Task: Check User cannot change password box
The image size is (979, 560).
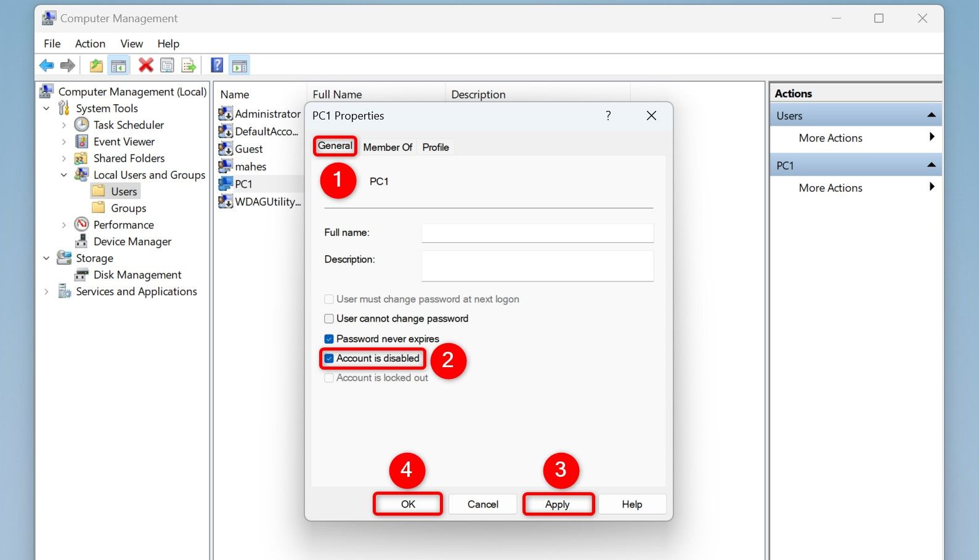Action: tap(329, 319)
